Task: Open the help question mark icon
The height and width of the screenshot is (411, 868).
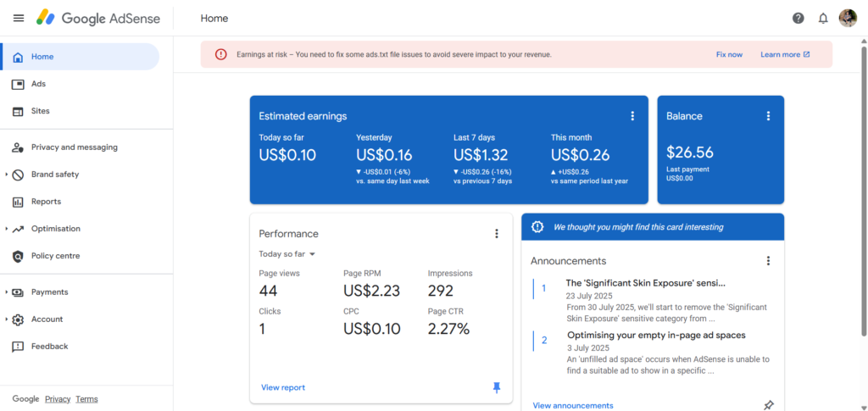Action: click(798, 19)
